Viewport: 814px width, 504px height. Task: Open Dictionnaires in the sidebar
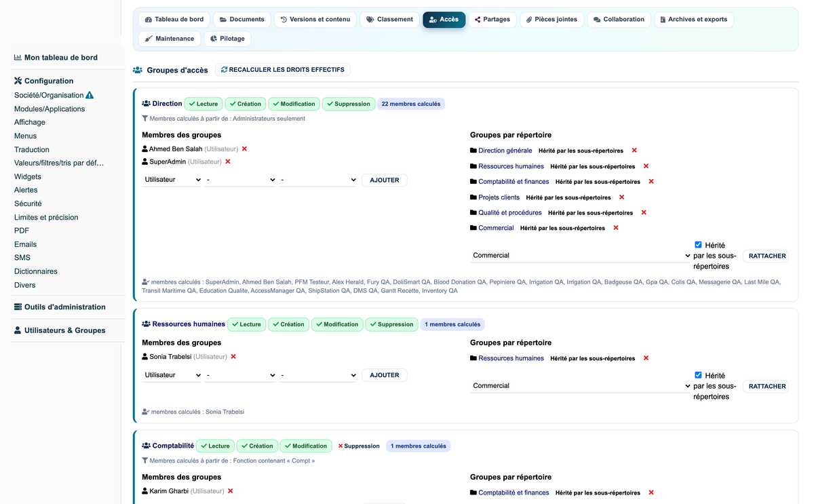tap(36, 271)
